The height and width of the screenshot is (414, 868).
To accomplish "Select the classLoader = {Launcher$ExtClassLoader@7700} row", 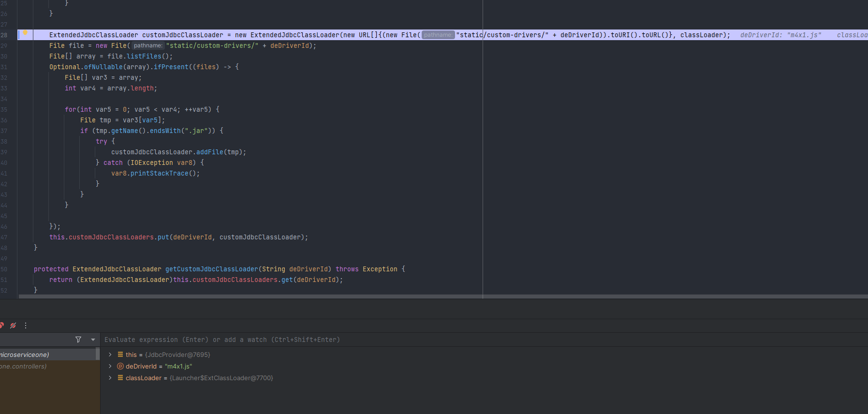I will 484,378.
